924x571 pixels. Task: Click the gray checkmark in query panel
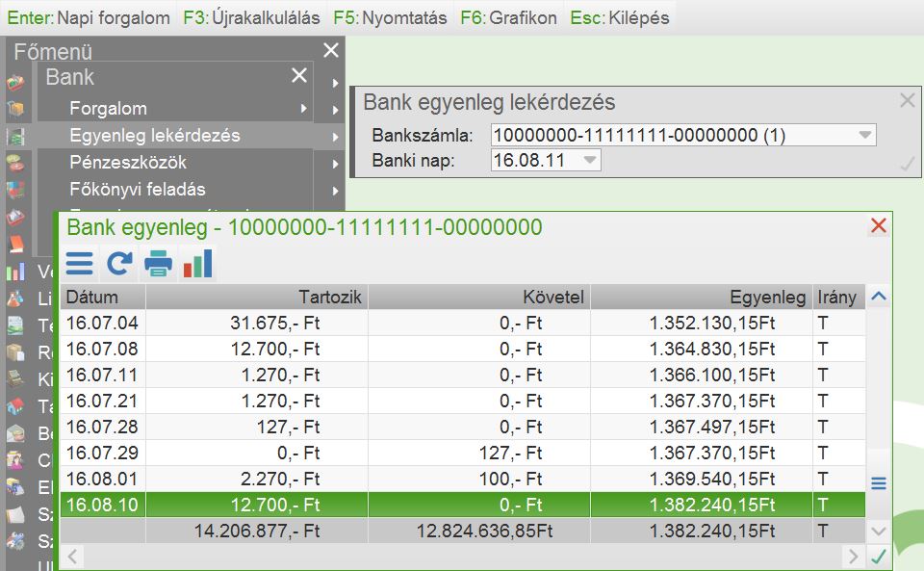908,164
